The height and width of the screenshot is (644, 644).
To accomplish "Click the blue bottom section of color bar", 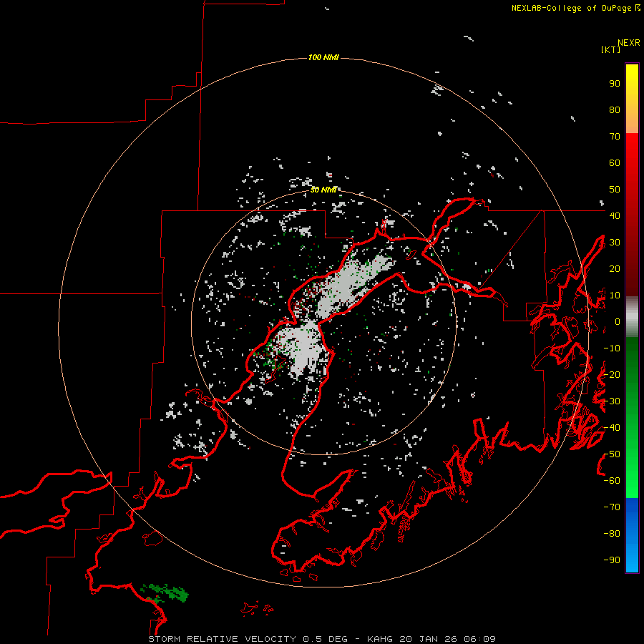I will pyautogui.click(x=632, y=535).
